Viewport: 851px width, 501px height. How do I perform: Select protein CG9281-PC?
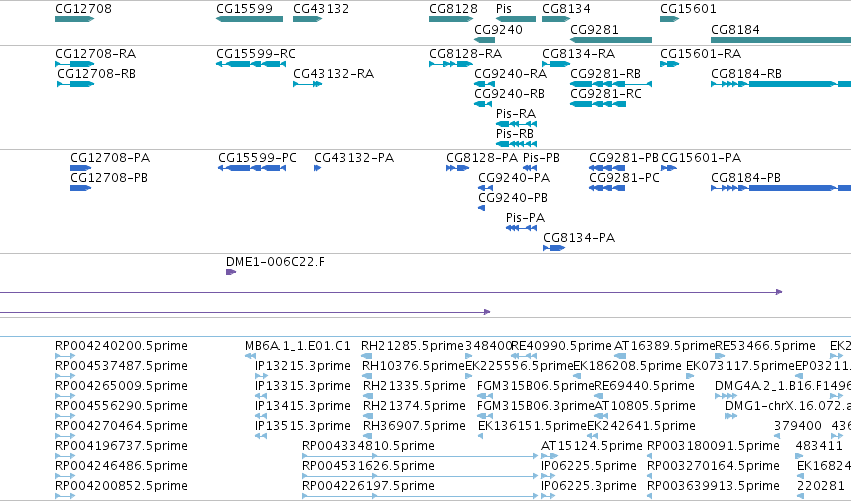coord(607,188)
